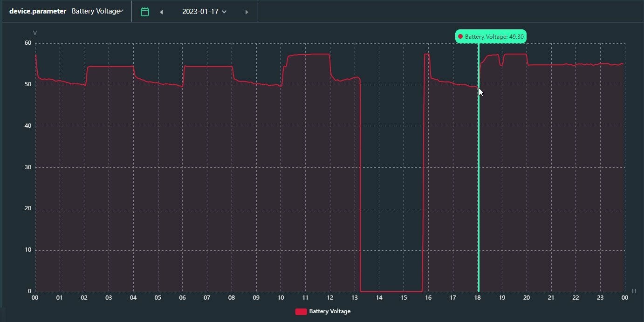Click the red dot in the tooltip
Viewport: 644px width, 322px height.
(460, 36)
